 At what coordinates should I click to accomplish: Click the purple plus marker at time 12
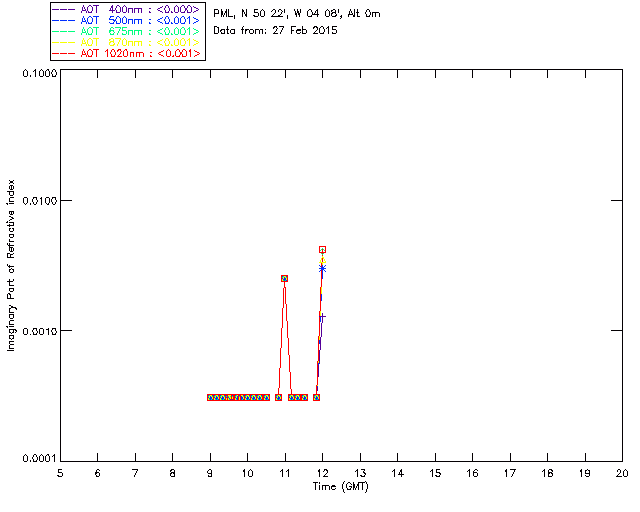[322, 316]
